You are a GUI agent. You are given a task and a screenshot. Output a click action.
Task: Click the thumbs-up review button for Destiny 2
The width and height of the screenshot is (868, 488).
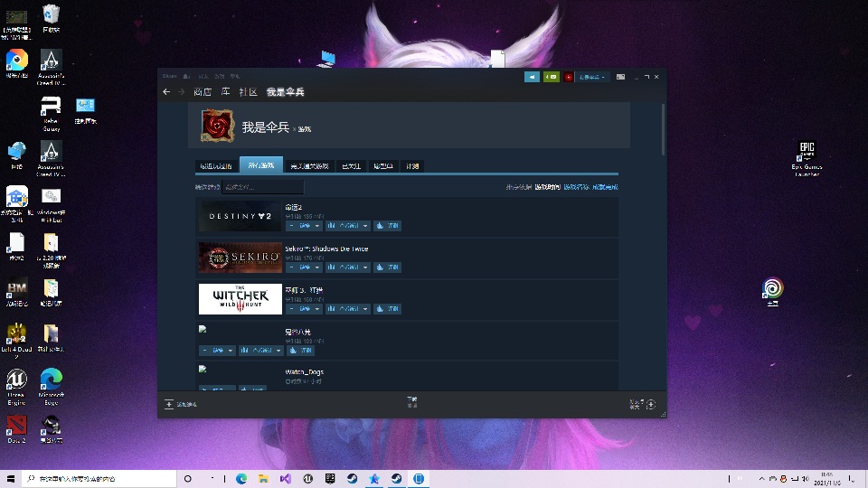tap(387, 226)
